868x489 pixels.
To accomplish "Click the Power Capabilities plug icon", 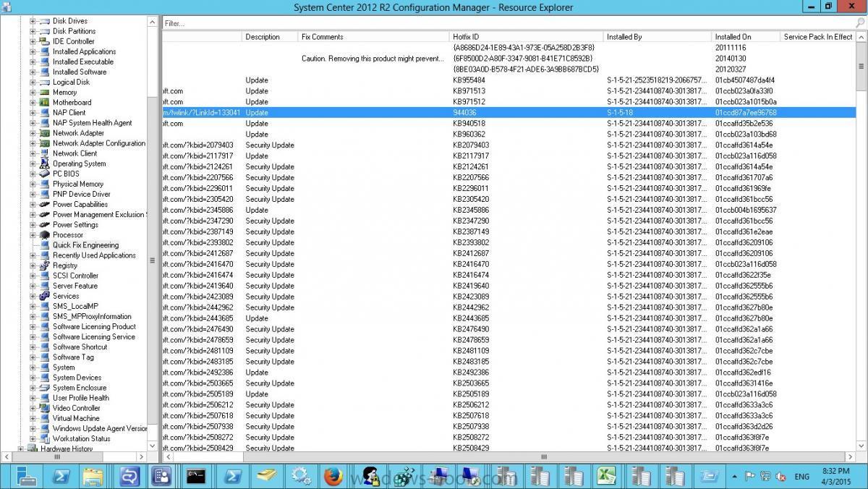I will pyautogui.click(x=44, y=204).
